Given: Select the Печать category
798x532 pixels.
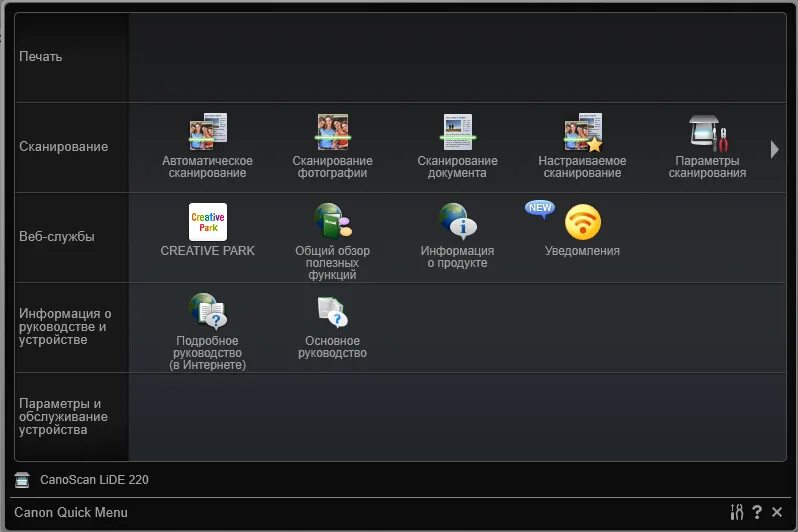Looking at the screenshot, I should click(x=71, y=57).
